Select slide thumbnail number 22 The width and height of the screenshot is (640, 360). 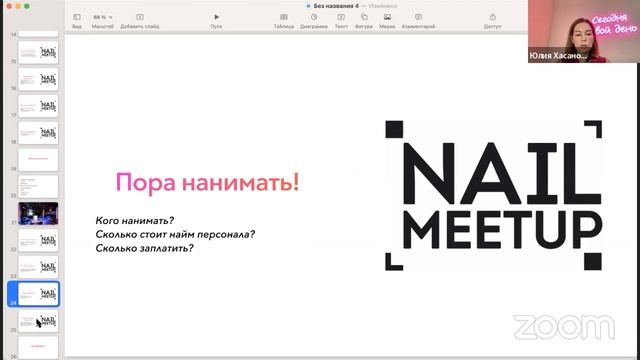tap(38, 240)
